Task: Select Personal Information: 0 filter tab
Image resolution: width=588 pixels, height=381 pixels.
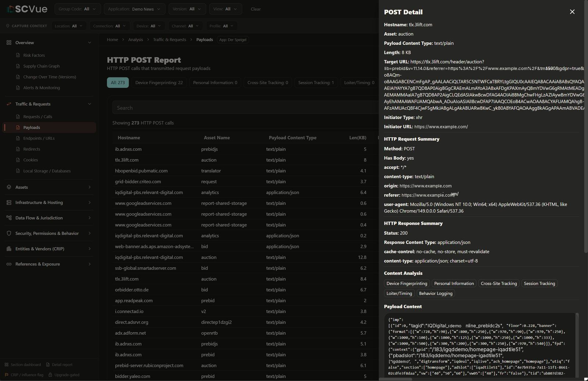Action: (215, 83)
